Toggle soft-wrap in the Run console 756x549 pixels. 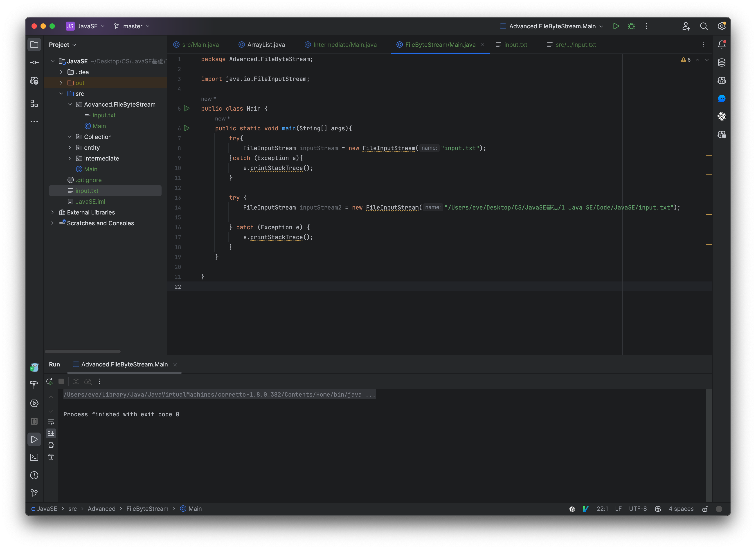pyautogui.click(x=51, y=422)
